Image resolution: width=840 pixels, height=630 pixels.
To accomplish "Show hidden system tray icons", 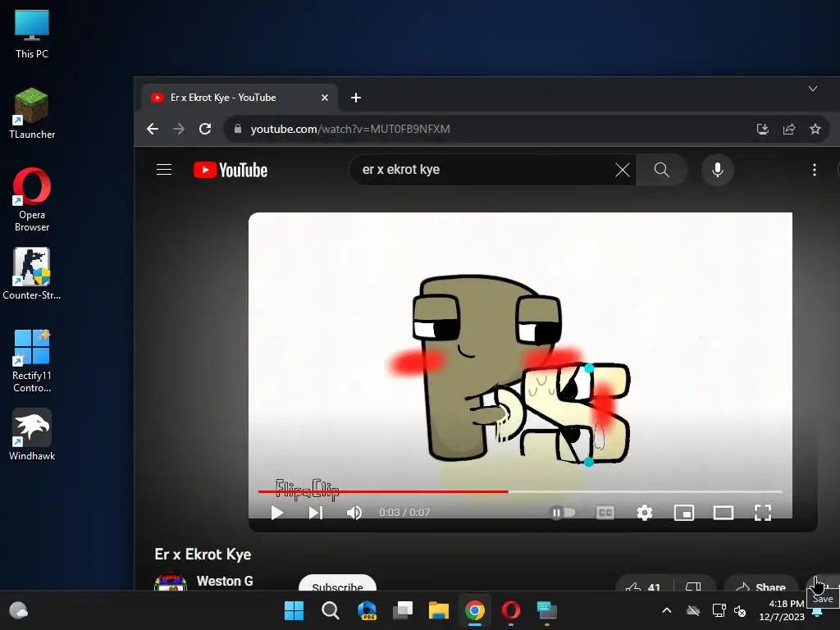I will point(666,610).
